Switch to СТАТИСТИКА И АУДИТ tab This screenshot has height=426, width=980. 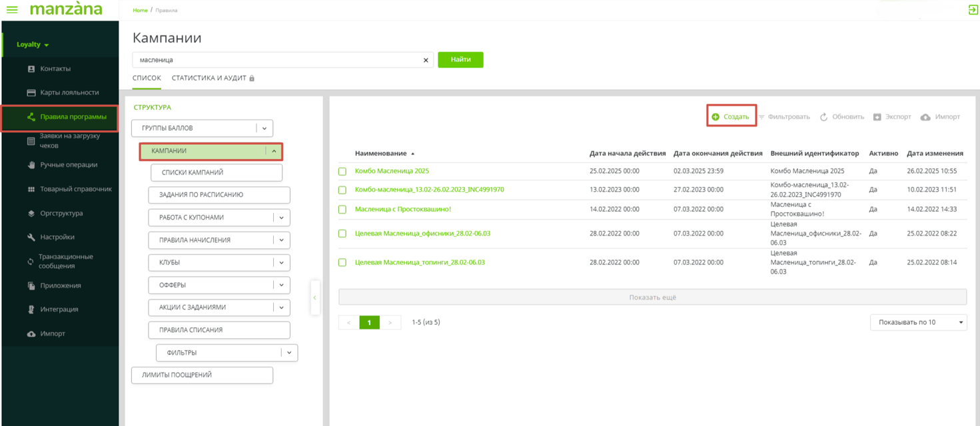(x=209, y=78)
